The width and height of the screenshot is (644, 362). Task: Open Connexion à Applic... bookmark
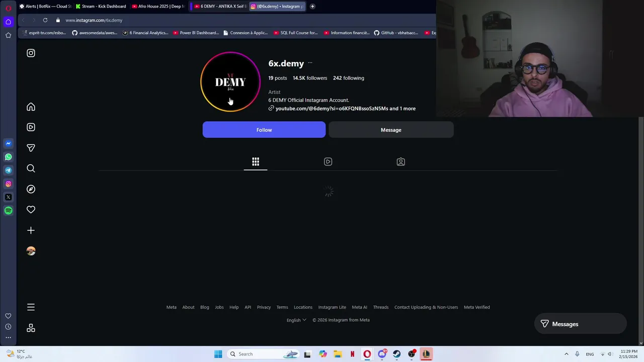point(246,33)
